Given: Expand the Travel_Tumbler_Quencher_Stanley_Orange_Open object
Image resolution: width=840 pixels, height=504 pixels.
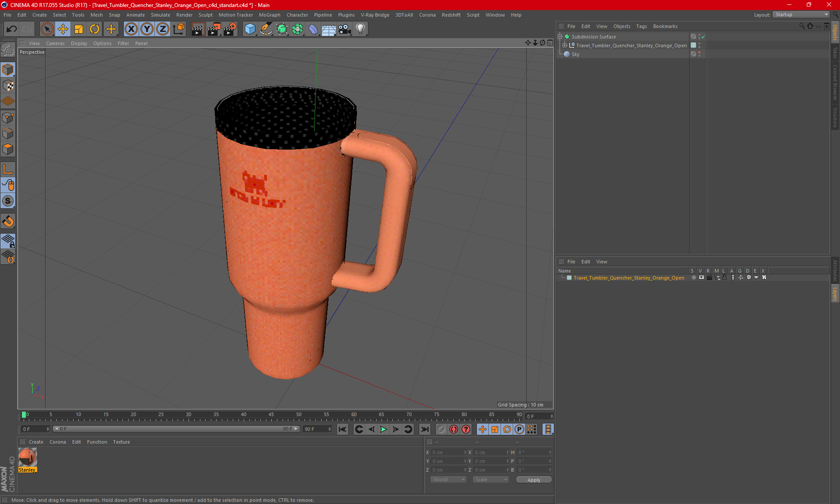Looking at the screenshot, I should (x=565, y=45).
